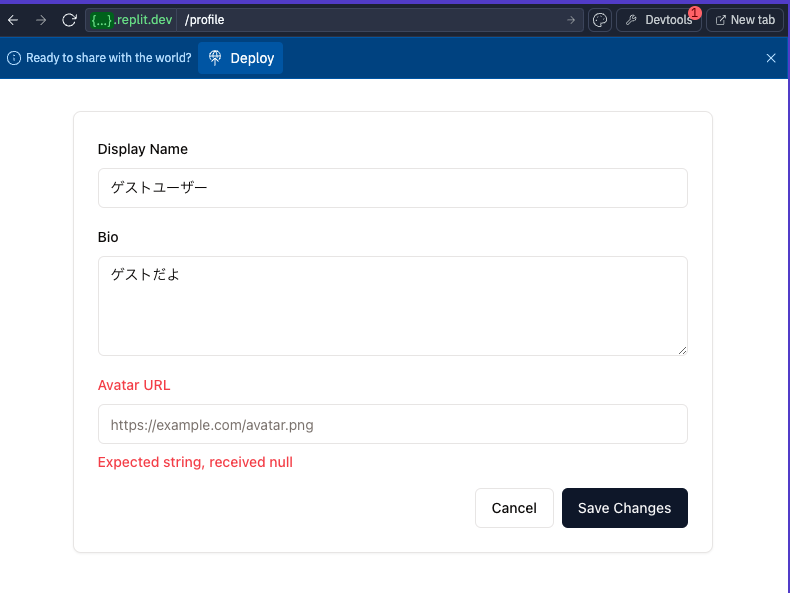Click the Display Name label
This screenshot has height=593, width=790.
(143, 149)
